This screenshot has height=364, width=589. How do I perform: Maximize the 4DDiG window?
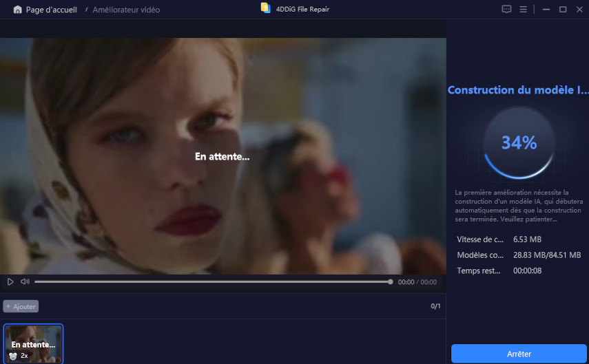pos(563,10)
